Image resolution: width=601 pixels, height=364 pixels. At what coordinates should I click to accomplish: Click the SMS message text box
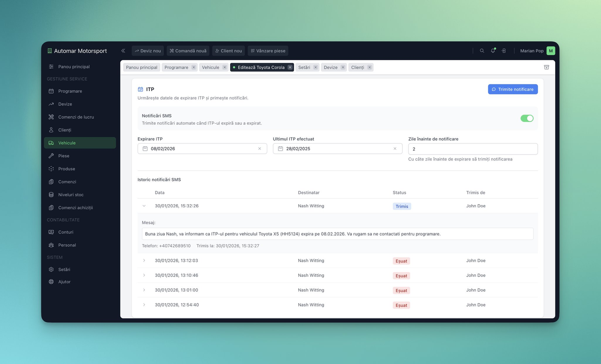point(337,234)
